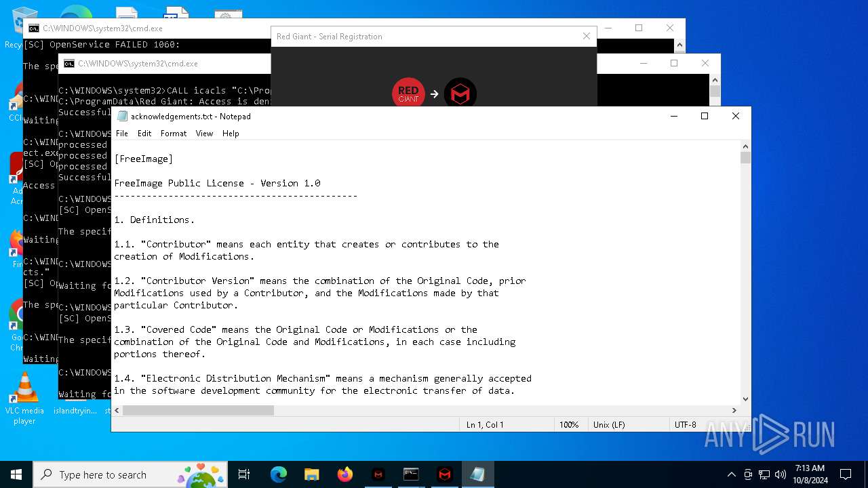Viewport: 868px width, 488px height.
Task: Click the Maxon logo in registration dialog
Action: pyautogui.click(x=460, y=94)
